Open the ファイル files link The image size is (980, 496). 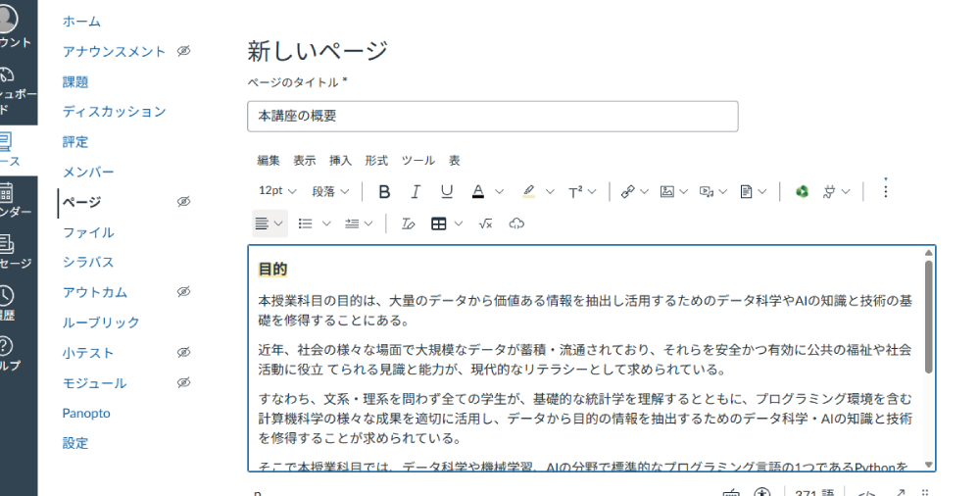pyautogui.click(x=88, y=232)
